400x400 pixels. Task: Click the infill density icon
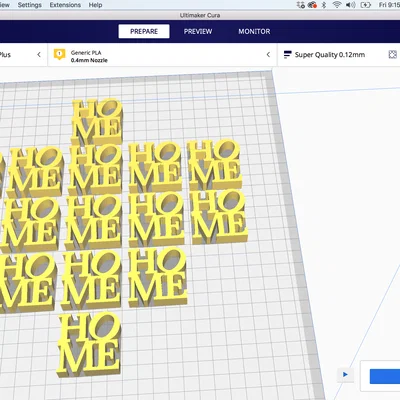[x=393, y=55]
